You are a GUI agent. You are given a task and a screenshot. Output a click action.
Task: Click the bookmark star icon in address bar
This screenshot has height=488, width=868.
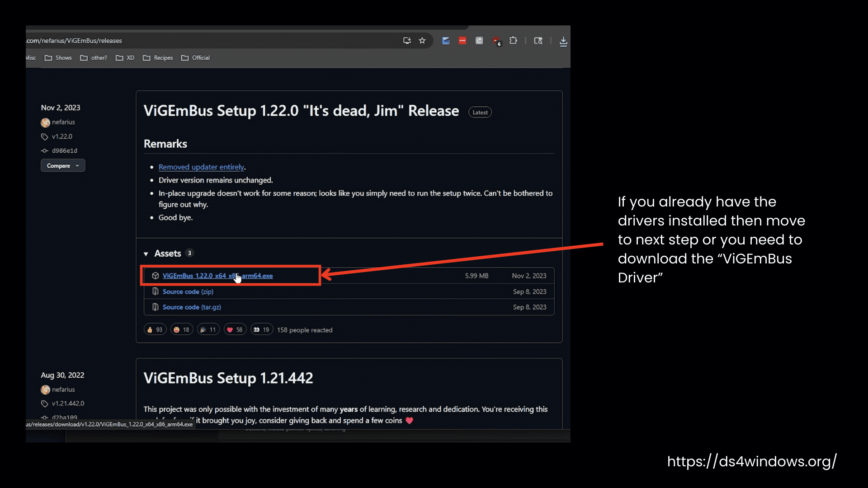[422, 41]
